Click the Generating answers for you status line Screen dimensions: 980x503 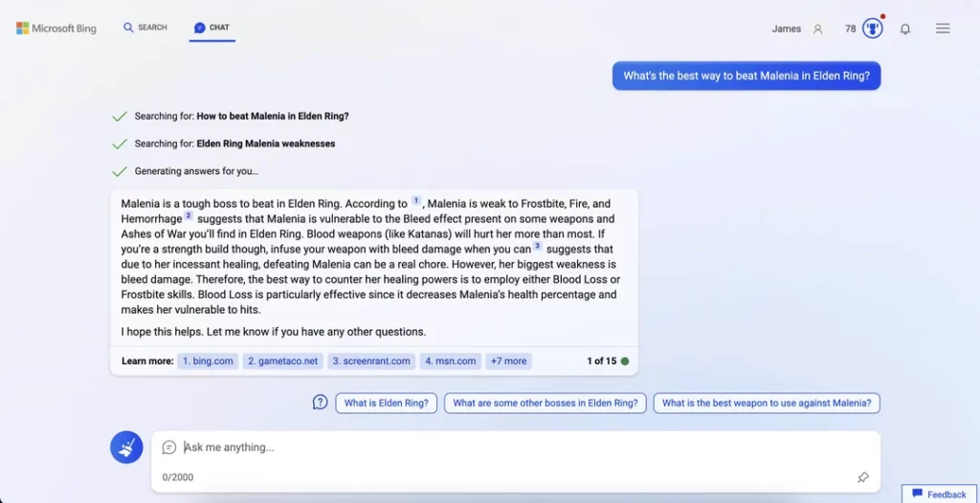(x=196, y=171)
